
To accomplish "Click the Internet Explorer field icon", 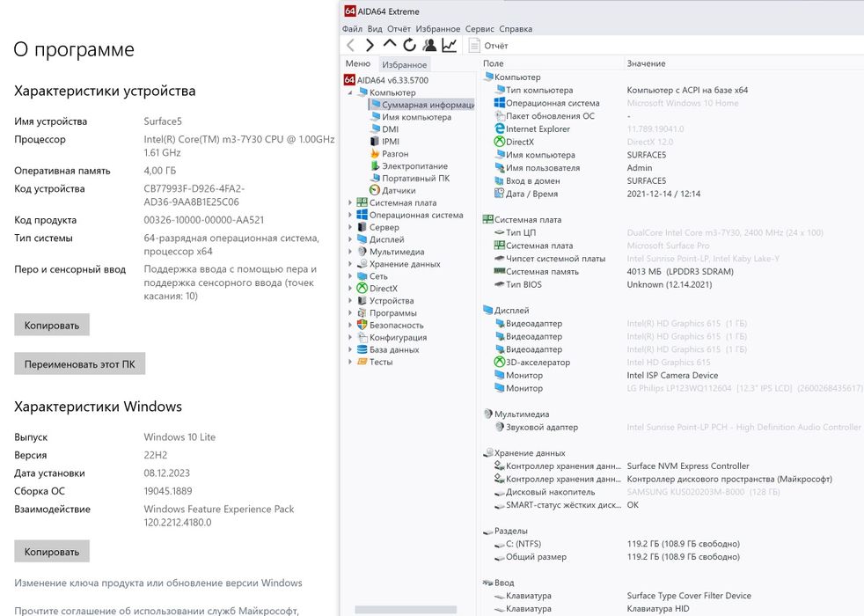I will 499,128.
